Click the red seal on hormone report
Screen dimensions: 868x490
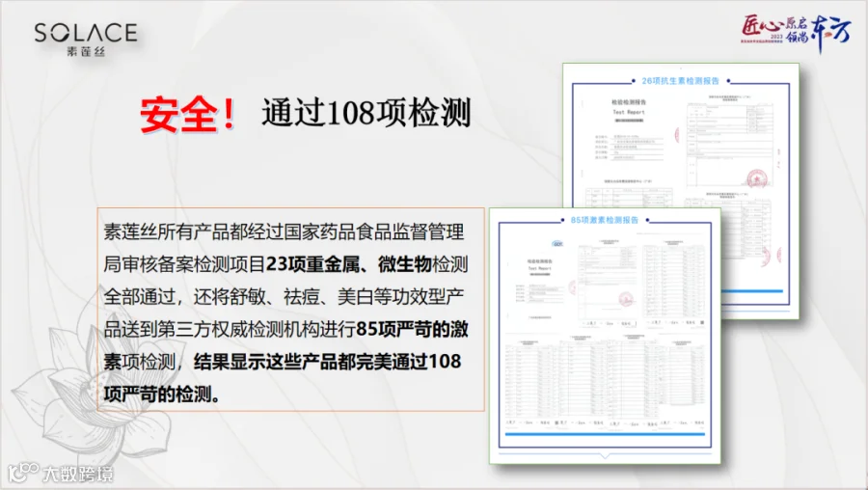coord(626,299)
